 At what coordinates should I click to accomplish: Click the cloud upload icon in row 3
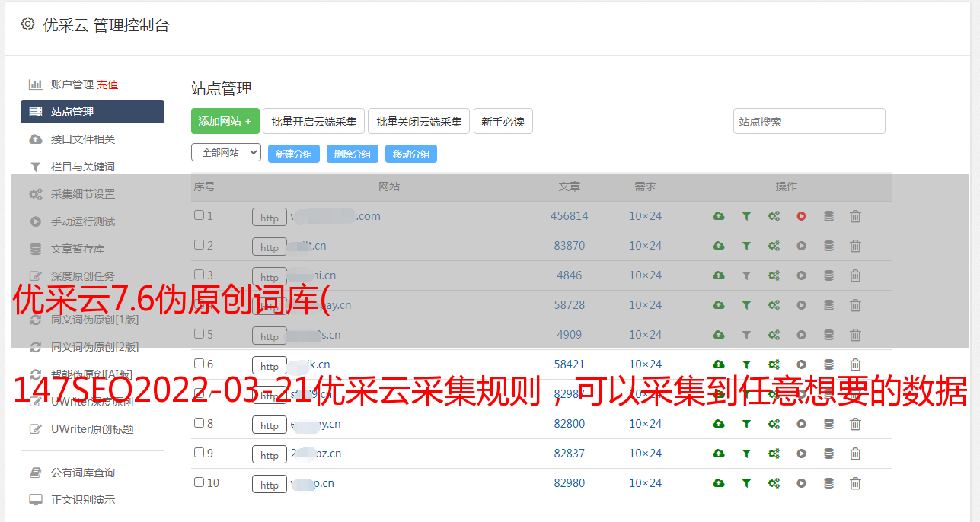[x=719, y=275]
